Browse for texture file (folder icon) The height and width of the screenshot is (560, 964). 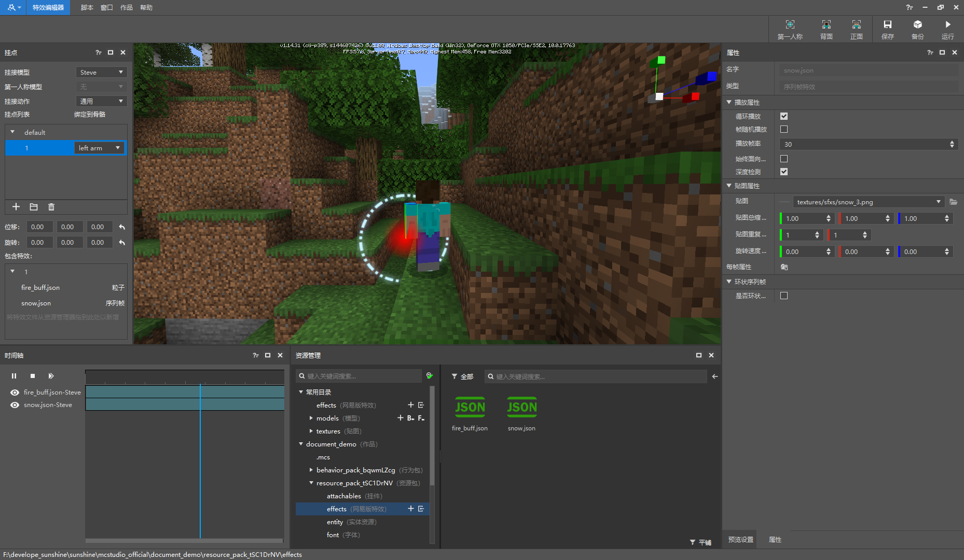click(953, 202)
